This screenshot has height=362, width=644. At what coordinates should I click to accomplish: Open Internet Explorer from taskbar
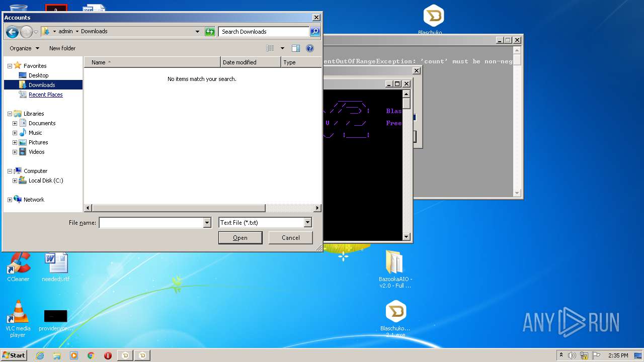(40, 355)
